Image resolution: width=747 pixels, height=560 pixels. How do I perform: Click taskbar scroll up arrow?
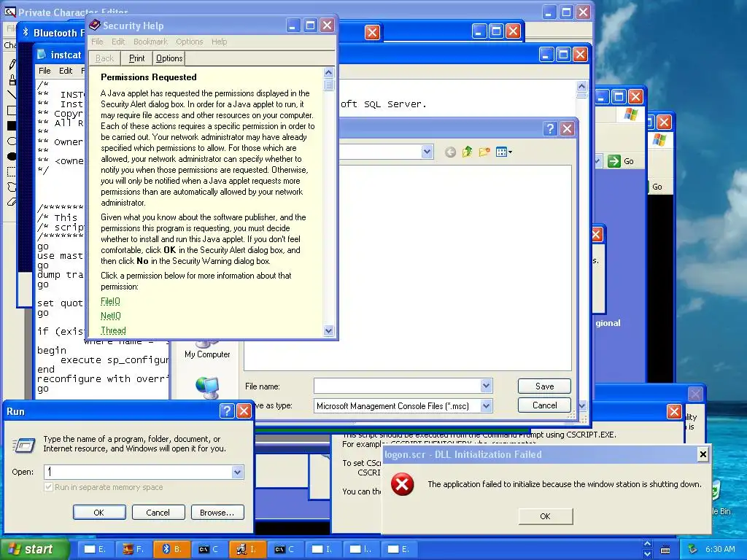click(647, 544)
